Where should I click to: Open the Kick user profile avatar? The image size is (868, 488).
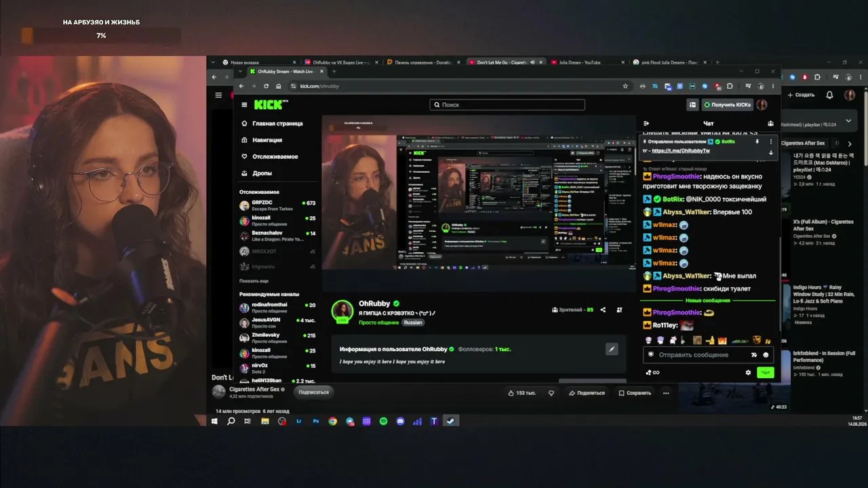(x=762, y=104)
